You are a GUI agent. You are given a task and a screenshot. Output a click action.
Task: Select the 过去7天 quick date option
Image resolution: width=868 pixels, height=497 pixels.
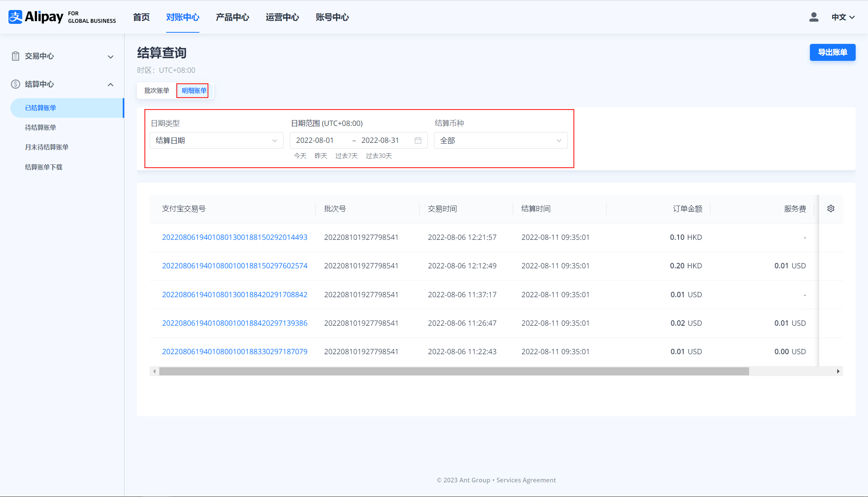point(346,156)
